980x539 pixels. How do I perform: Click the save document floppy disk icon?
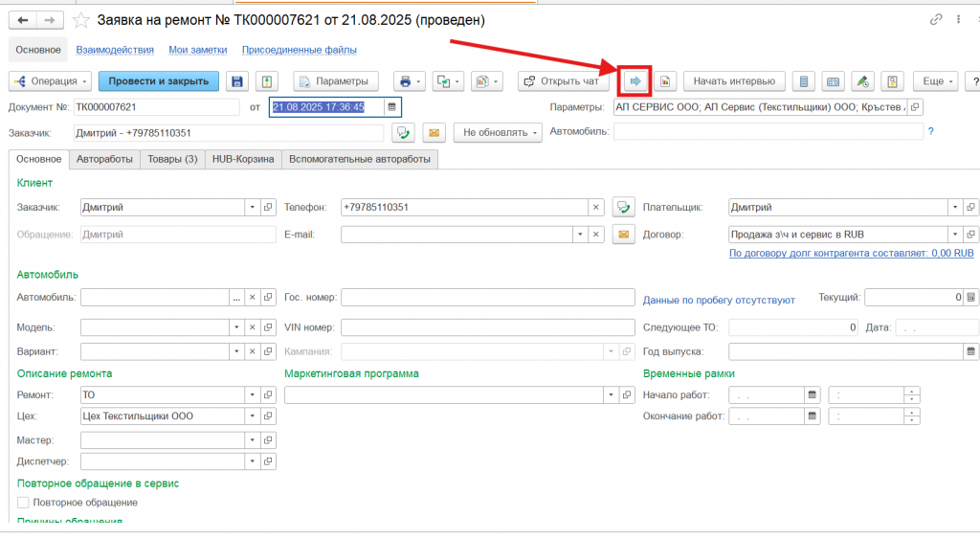pyautogui.click(x=236, y=81)
